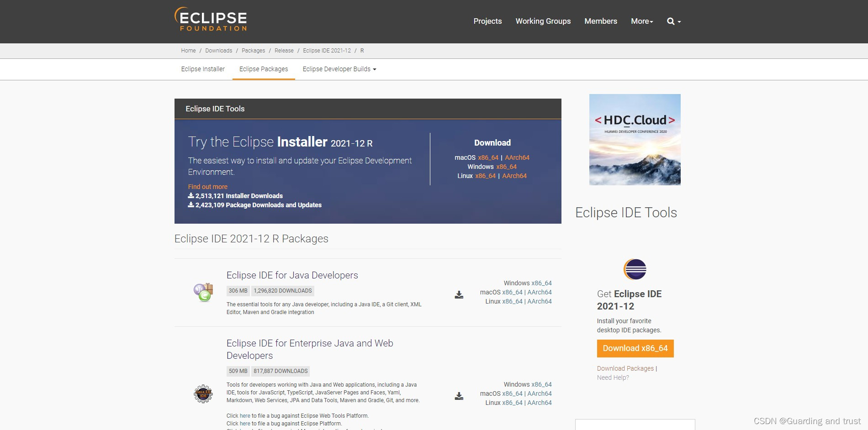This screenshot has height=430, width=868.
Task: Download Installer for Linux x86_64
Action: click(x=485, y=176)
